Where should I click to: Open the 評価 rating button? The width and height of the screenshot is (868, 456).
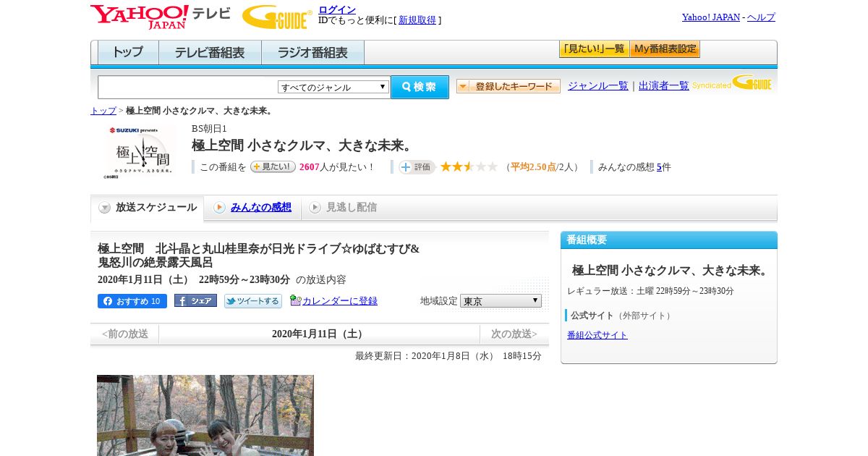417,167
